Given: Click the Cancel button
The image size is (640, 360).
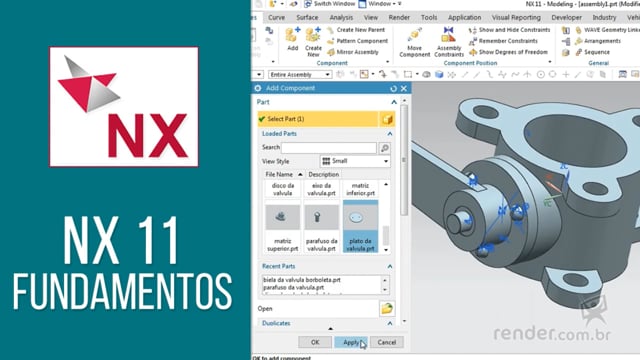Looking at the screenshot, I should (x=387, y=342).
